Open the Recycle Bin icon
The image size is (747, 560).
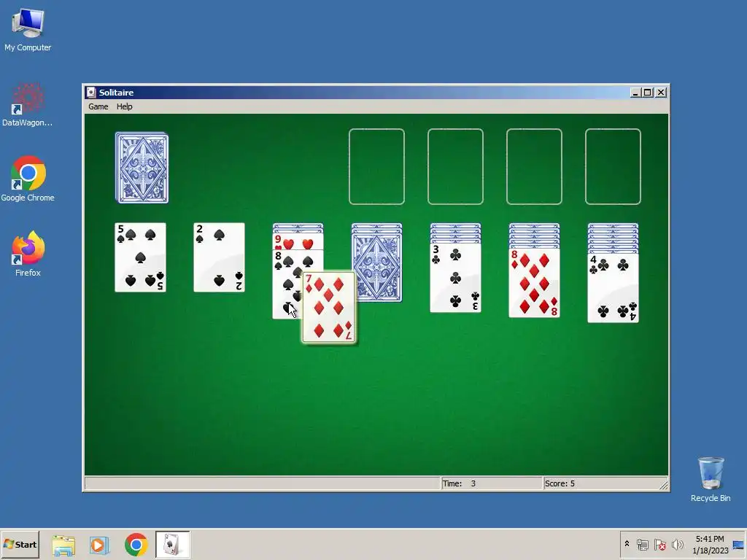coord(711,479)
